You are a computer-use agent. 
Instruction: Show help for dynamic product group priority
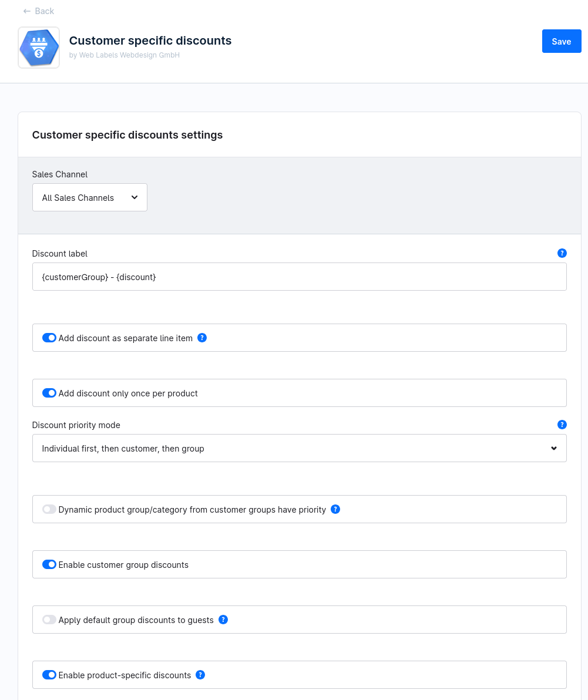click(335, 509)
